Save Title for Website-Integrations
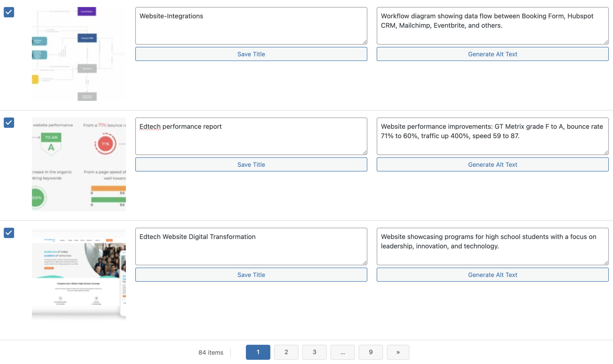 [x=251, y=54]
